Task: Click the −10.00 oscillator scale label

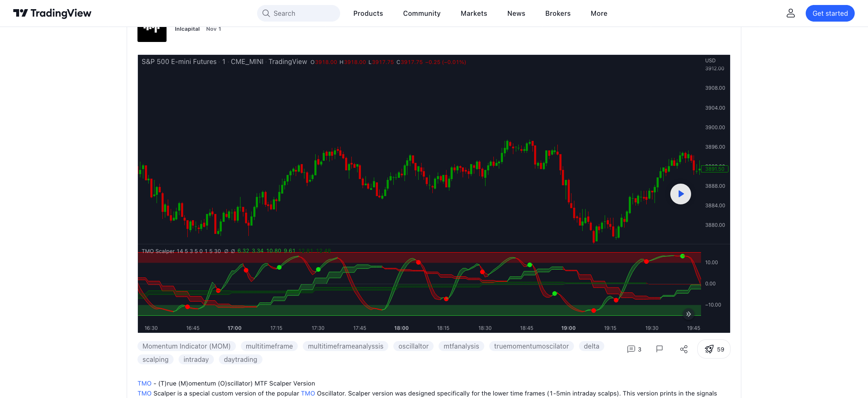Action: click(713, 305)
